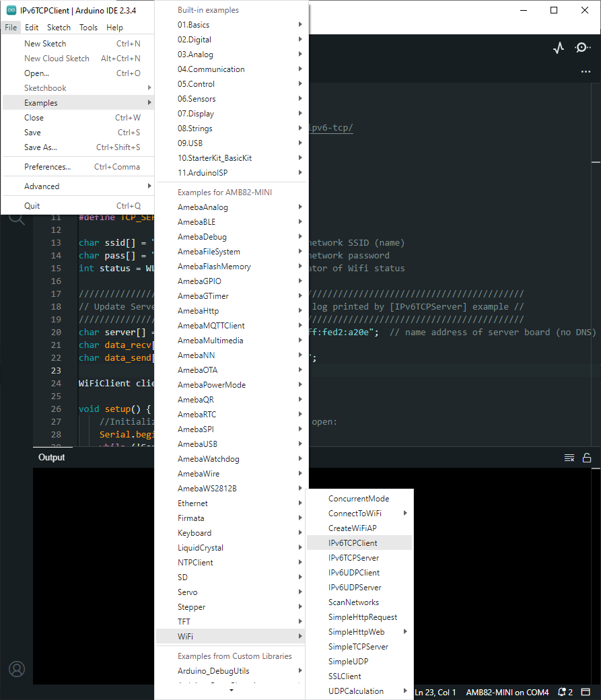Click the Ln 23, Col 1 position indicator

(x=435, y=692)
